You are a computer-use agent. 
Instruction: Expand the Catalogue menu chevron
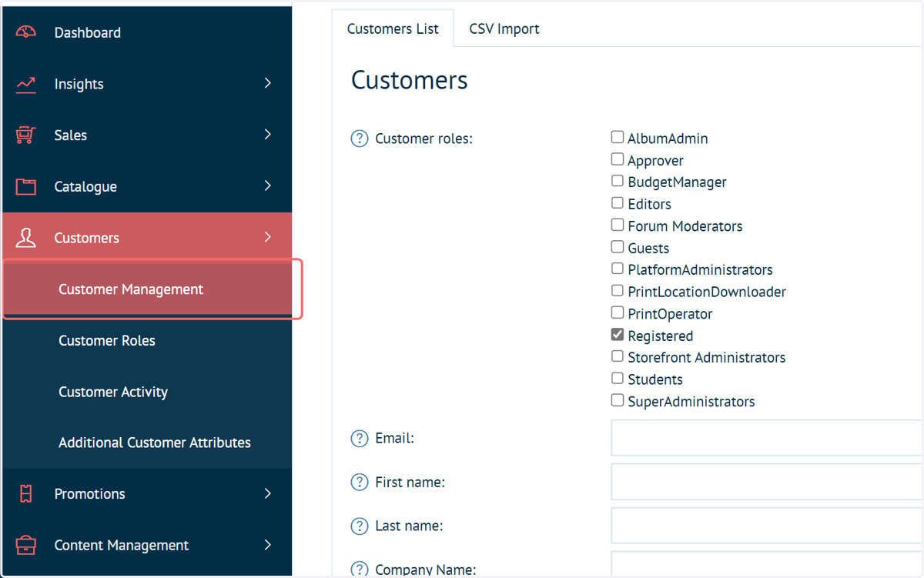268,185
